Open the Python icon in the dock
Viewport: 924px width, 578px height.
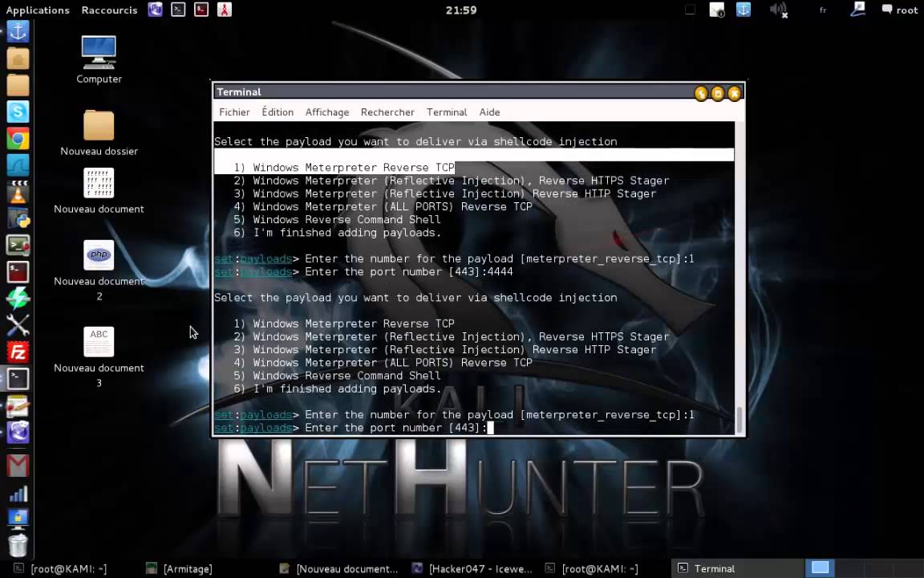click(18, 219)
